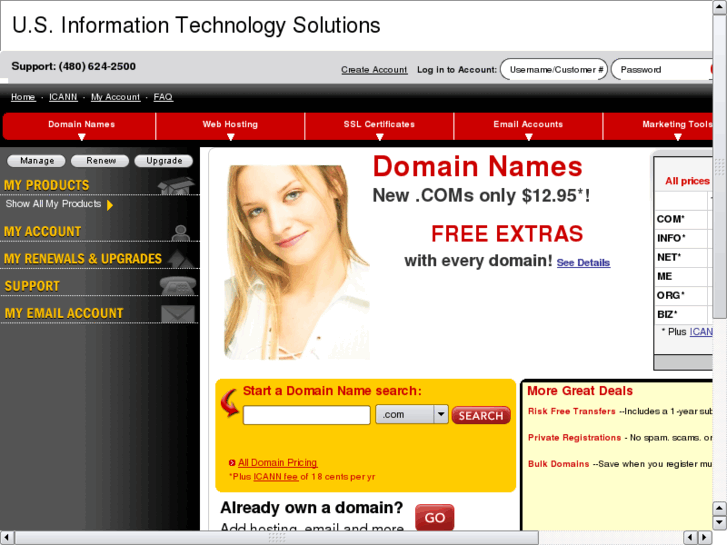Click the COM* row in price table
Screen dimensions: 727x545
(683, 219)
